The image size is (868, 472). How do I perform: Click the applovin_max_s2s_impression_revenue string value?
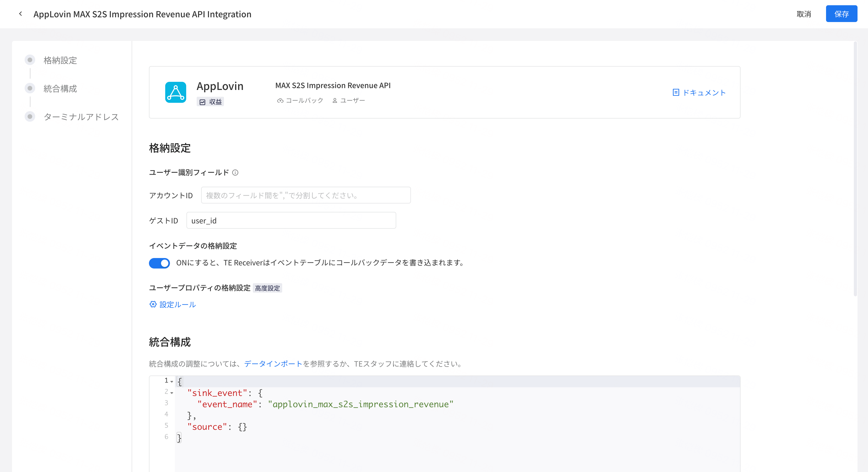coord(361,404)
